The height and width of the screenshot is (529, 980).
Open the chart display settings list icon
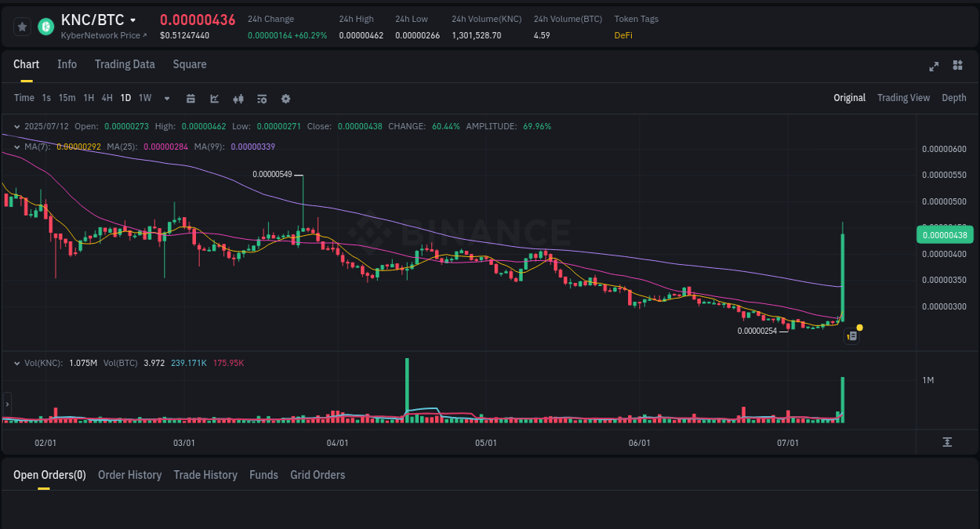pyautogui.click(x=261, y=98)
